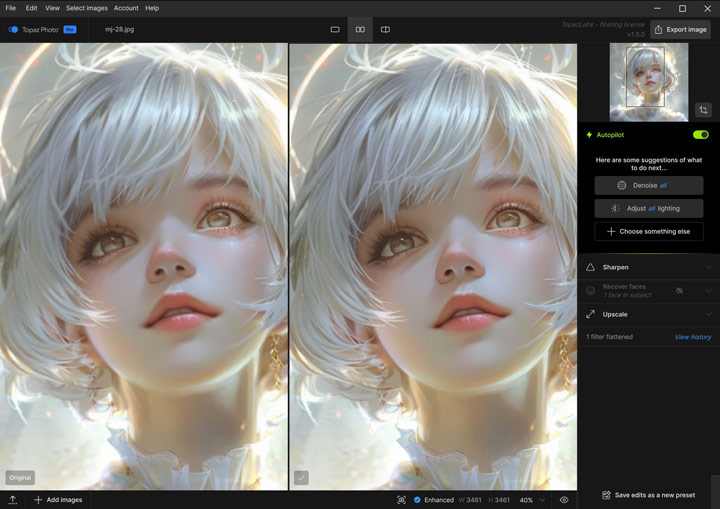720x509 pixels.
Task: Click the 1 filter flattened text
Action: pyautogui.click(x=609, y=337)
